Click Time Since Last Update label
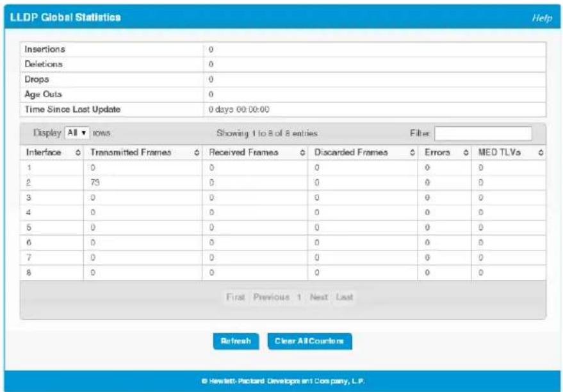The height and width of the screenshot is (392, 563). (72, 109)
